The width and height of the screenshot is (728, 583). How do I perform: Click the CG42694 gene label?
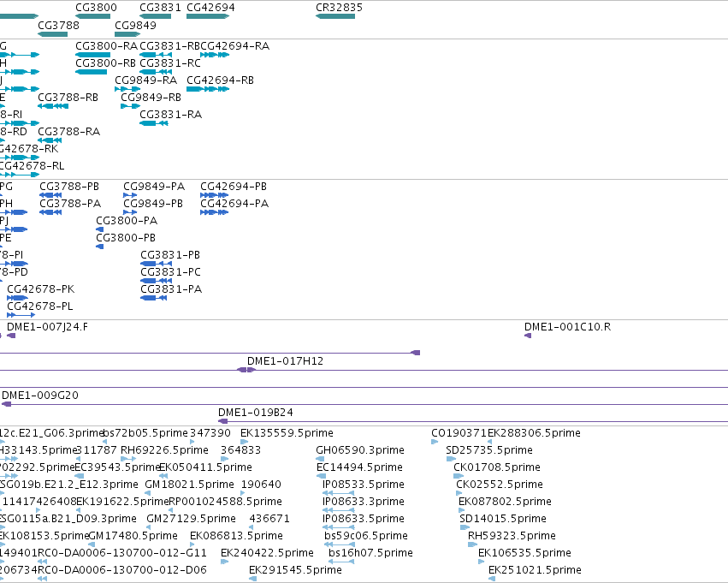[x=210, y=8]
